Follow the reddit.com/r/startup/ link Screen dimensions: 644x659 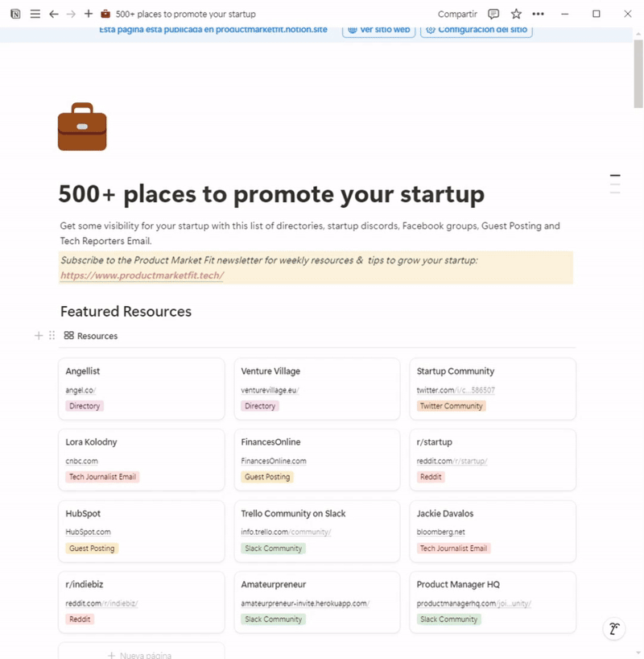(452, 461)
